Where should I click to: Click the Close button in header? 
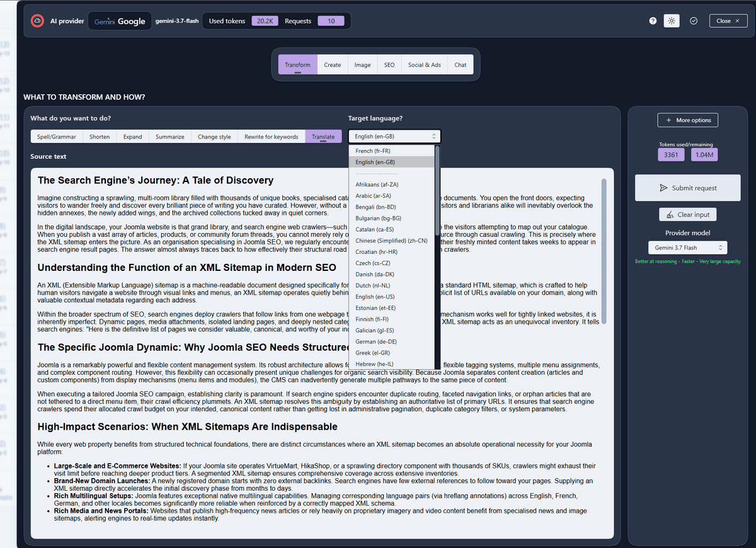point(728,21)
